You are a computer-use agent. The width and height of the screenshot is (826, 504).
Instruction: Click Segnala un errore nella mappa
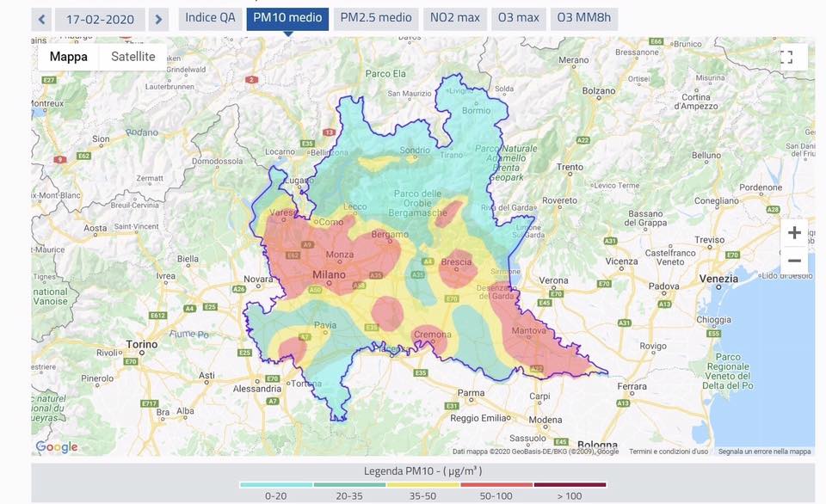click(x=764, y=451)
